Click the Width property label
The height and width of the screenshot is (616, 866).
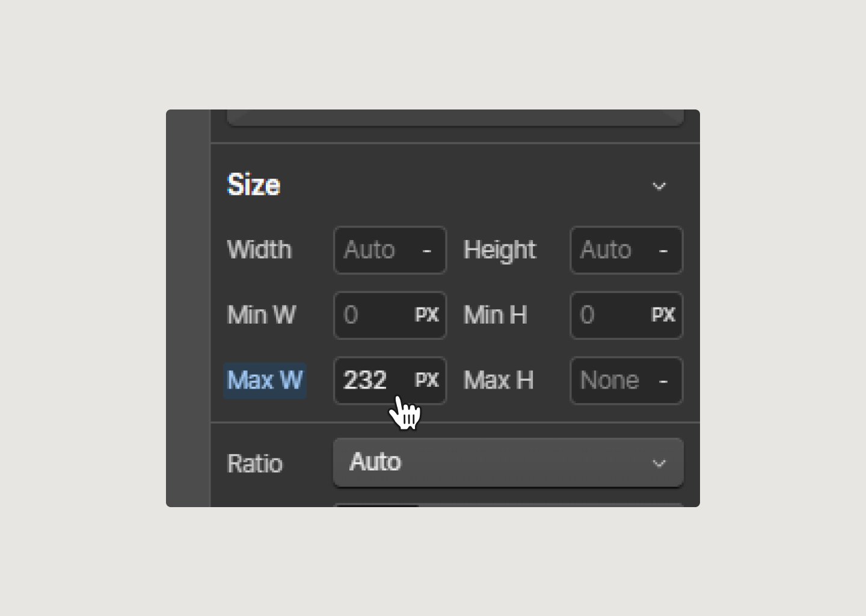click(259, 250)
